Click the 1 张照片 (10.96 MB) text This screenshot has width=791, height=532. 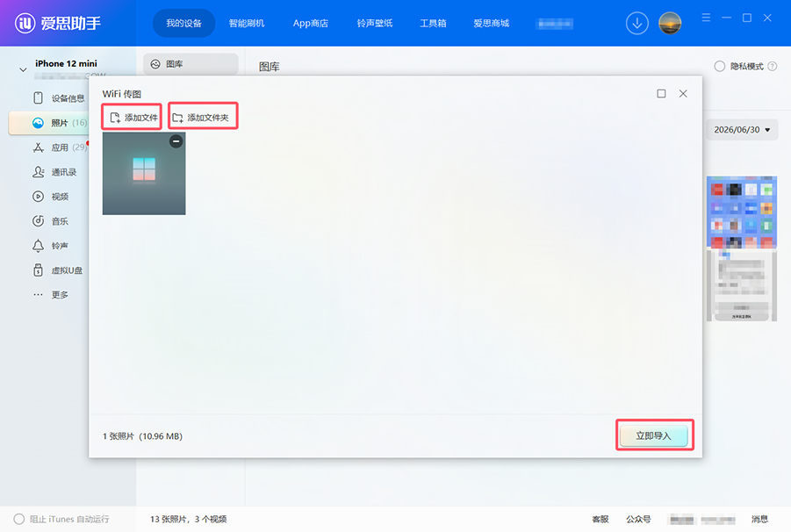(x=142, y=436)
